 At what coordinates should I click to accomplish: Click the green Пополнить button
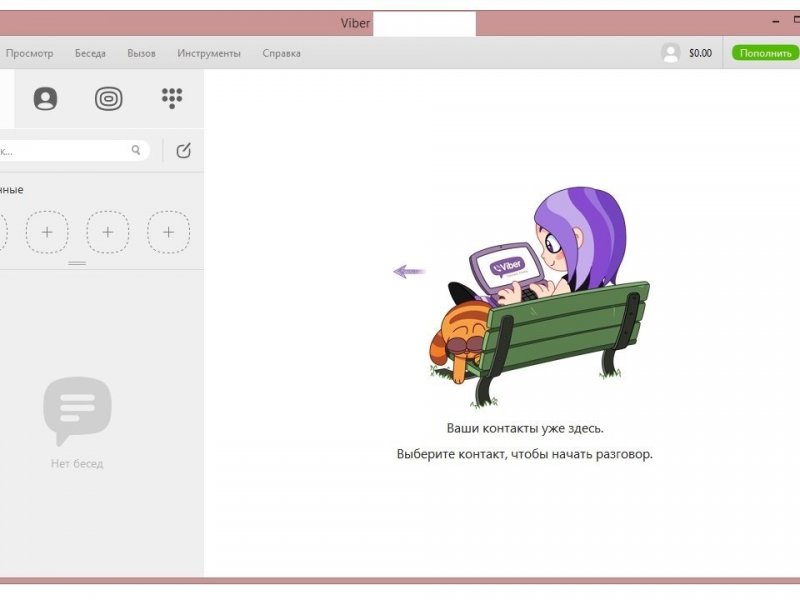pyautogui.click(x=765, y=53)
